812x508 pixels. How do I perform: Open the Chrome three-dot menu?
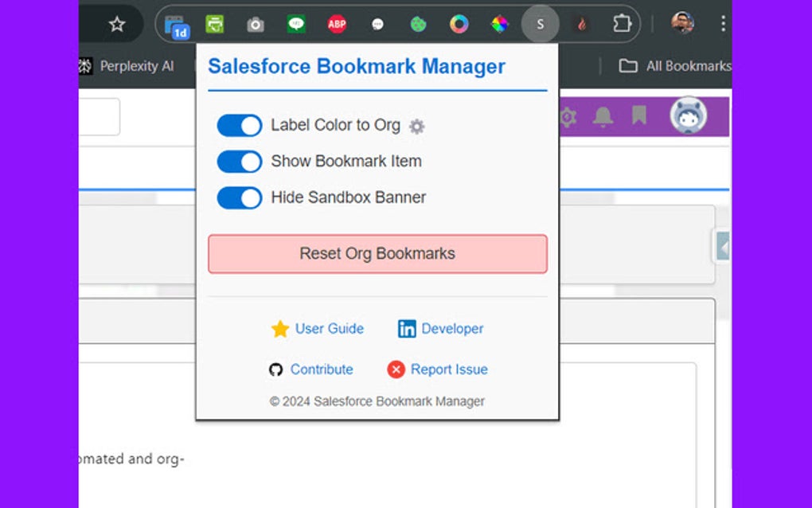[723, 24]
